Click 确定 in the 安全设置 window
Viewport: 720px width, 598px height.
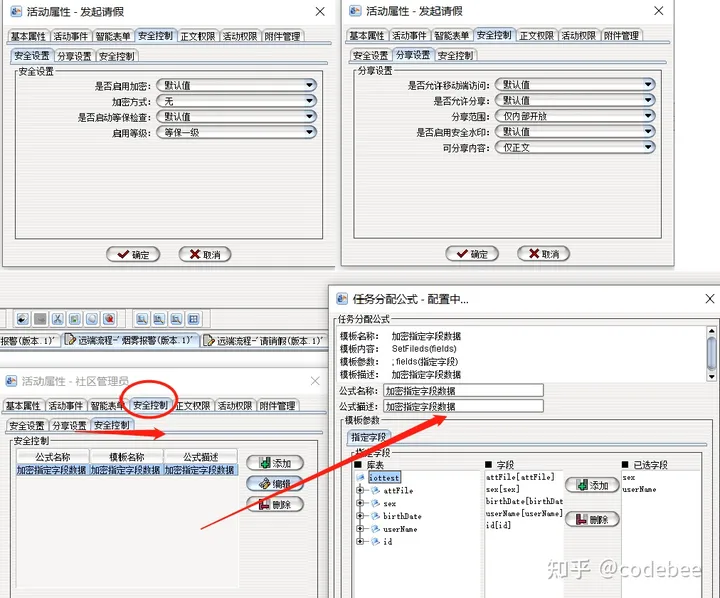pos(133,254)
